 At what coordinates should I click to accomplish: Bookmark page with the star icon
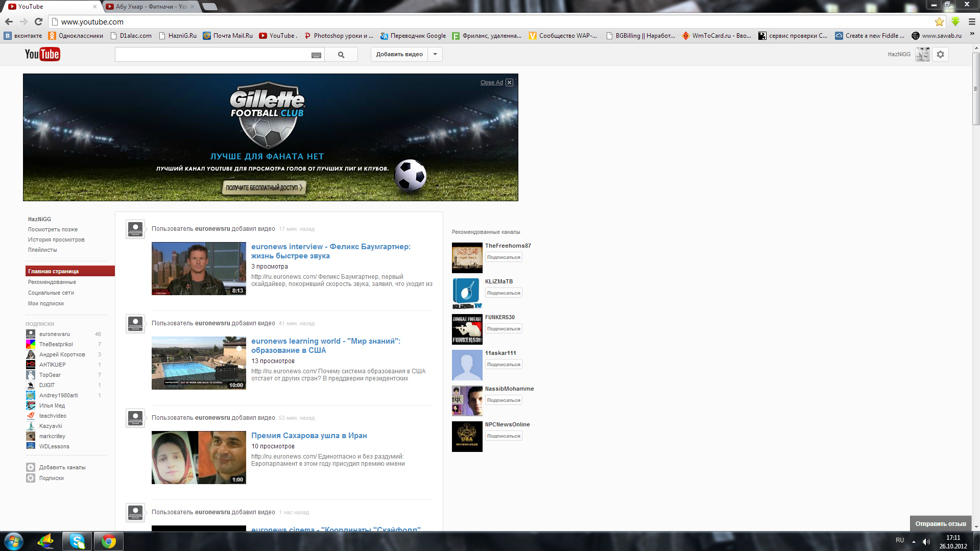click(939, 22)
